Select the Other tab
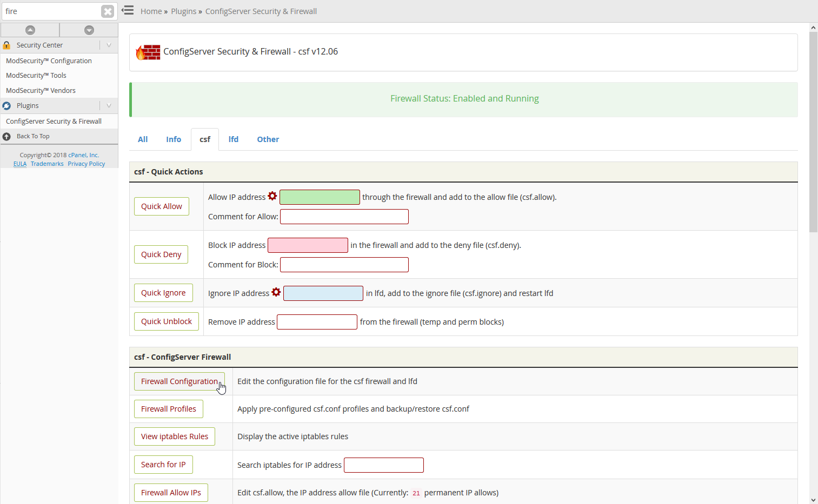Screen dimensions: 818x504 point(268,139)
